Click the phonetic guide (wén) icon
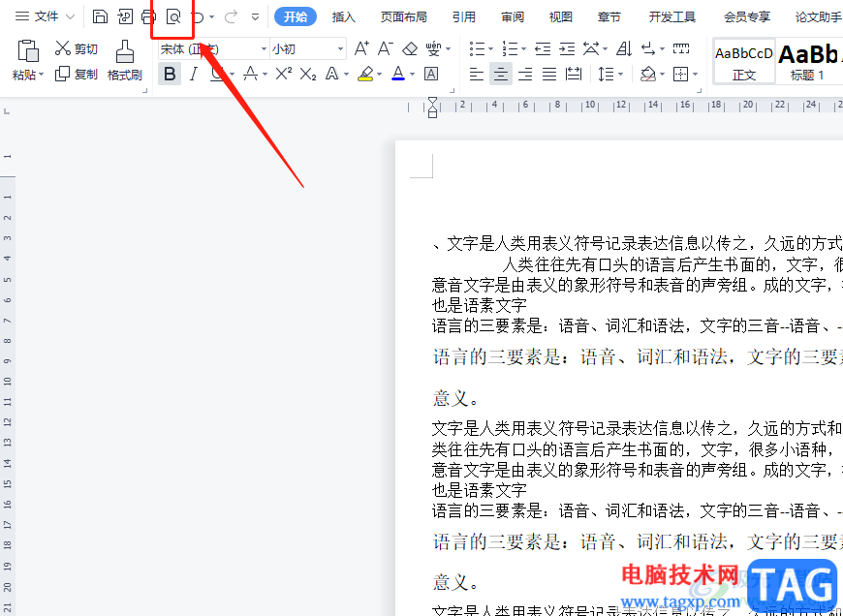The height and width of the screenshot is (616, 843). [433, 49]
